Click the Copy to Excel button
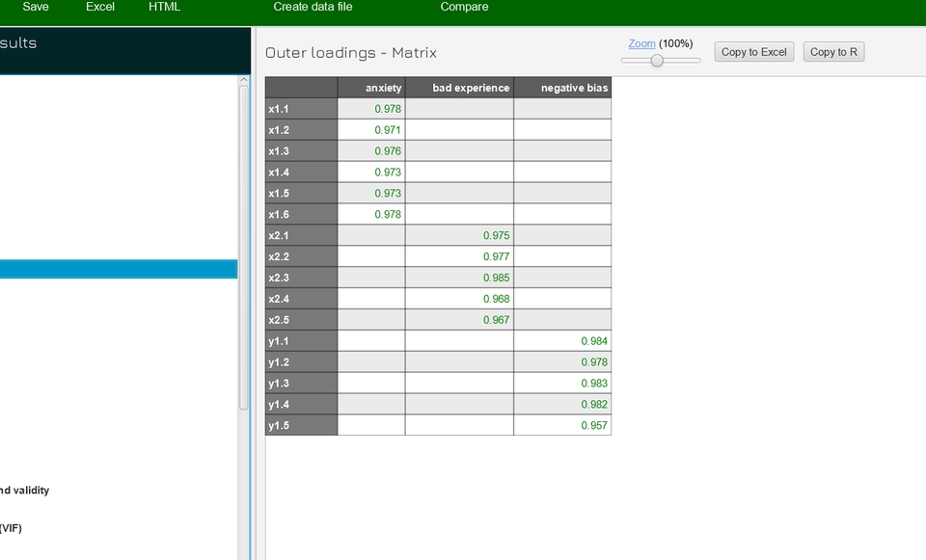 pos(753,51)
